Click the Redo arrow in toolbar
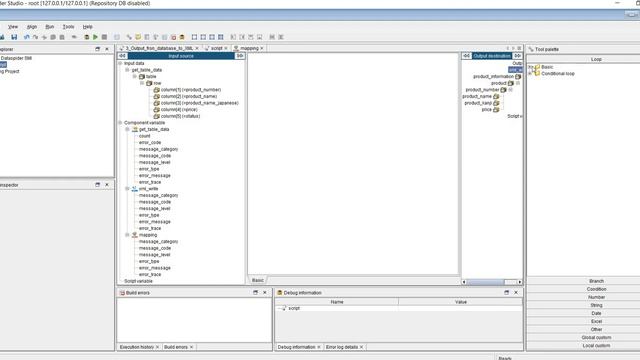Screen dimensions: 640x360 (x=36, y=37)
